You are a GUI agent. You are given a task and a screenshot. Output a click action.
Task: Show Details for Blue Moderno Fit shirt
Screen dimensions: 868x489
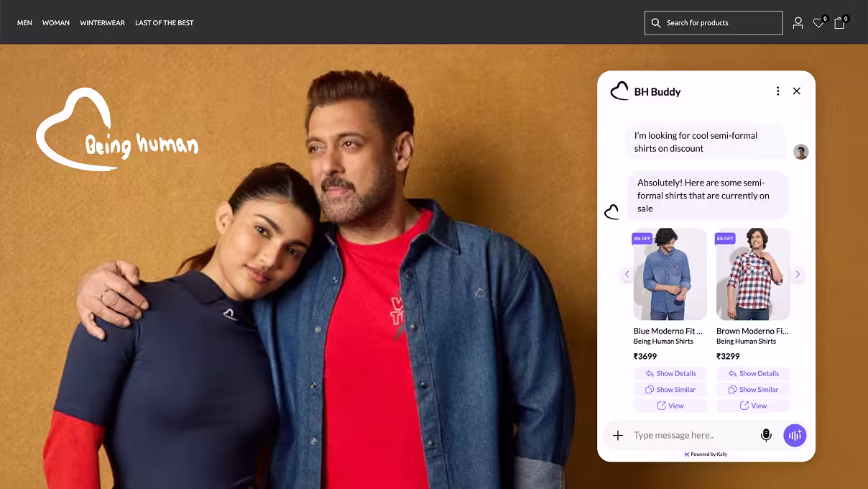pos(670,373)
